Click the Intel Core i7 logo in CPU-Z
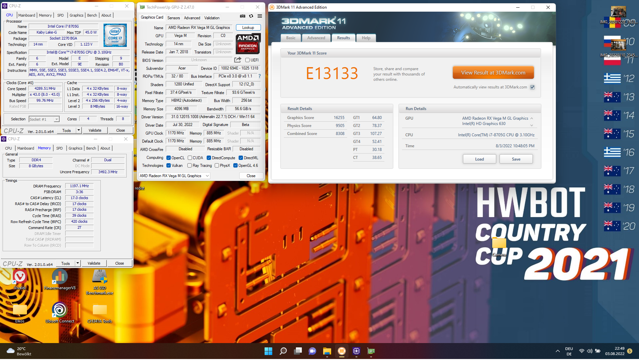Viewport: 639px width, 364px height. coord(115,35)
